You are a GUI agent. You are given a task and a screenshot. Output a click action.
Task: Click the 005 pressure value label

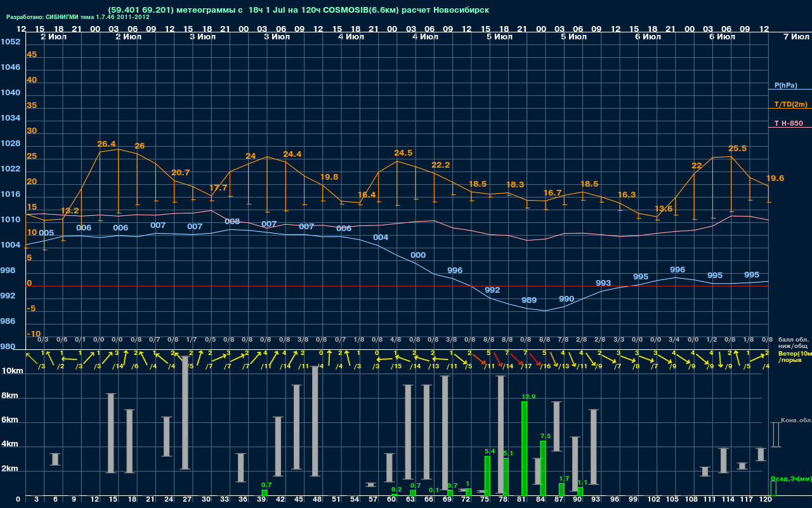46,233
